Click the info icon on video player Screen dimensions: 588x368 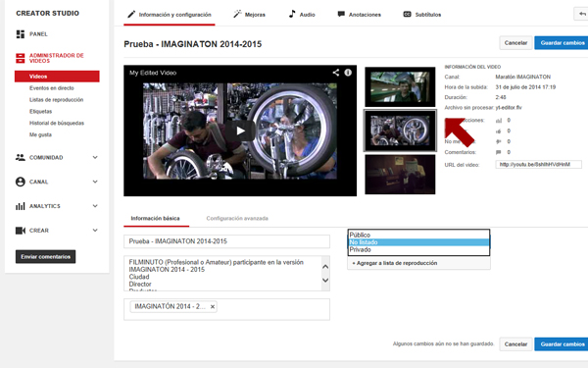point(348,73)
